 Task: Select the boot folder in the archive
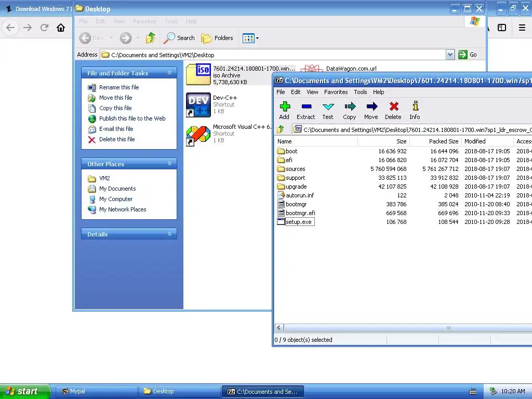(287, 151)
